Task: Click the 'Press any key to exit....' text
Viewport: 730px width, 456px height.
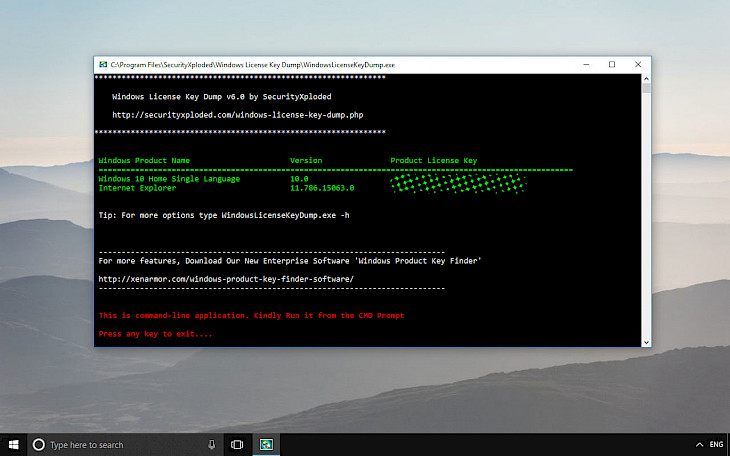Action: [155, 334]
